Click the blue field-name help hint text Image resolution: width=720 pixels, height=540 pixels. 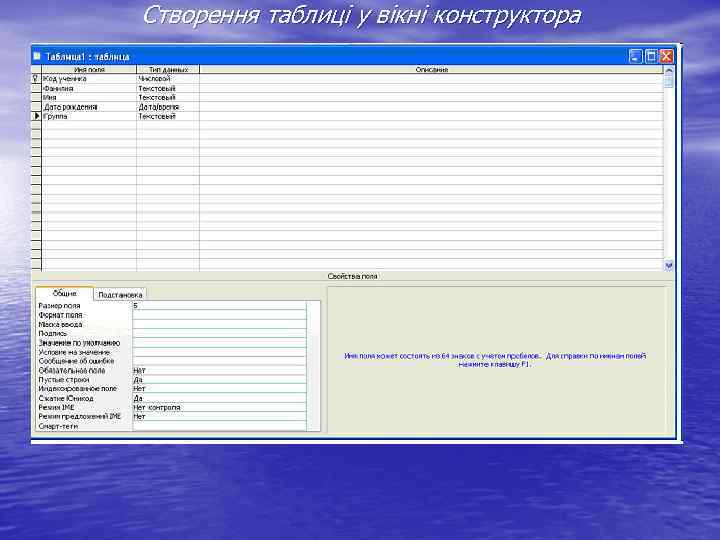click(x=495, y=360)
